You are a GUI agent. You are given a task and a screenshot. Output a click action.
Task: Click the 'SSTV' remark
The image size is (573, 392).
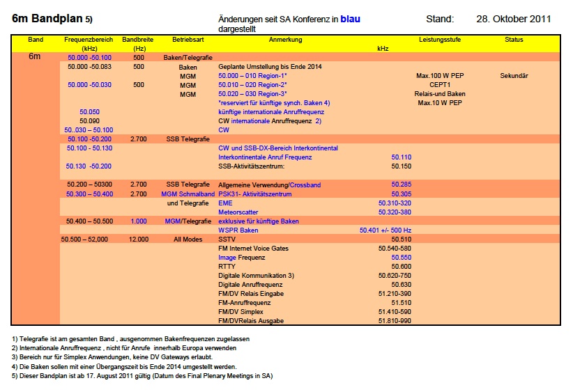(x=227, y=240)
